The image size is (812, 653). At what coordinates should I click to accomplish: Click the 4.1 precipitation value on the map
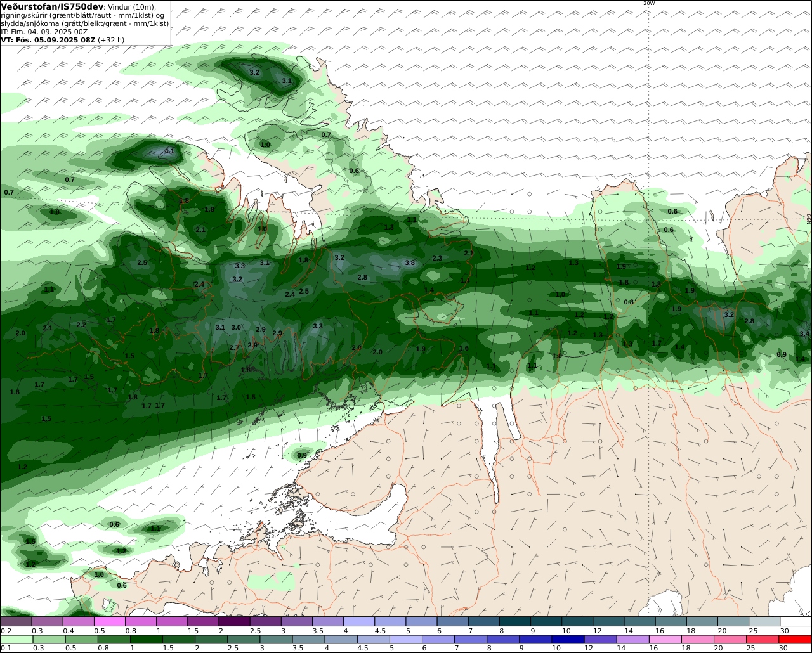pyautogui.click(x=169, y=151)
